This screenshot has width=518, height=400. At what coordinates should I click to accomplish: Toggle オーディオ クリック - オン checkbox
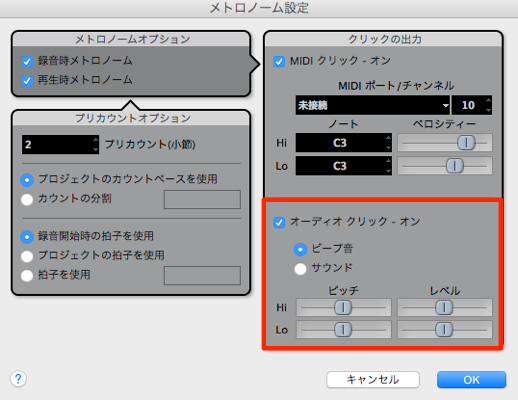coord(279,222)
